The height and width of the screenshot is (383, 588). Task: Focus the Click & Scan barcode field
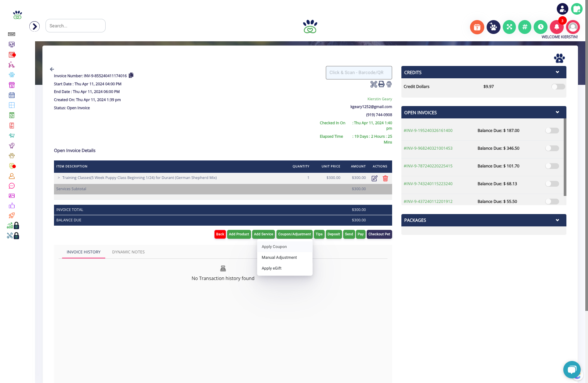coord(359,73)
